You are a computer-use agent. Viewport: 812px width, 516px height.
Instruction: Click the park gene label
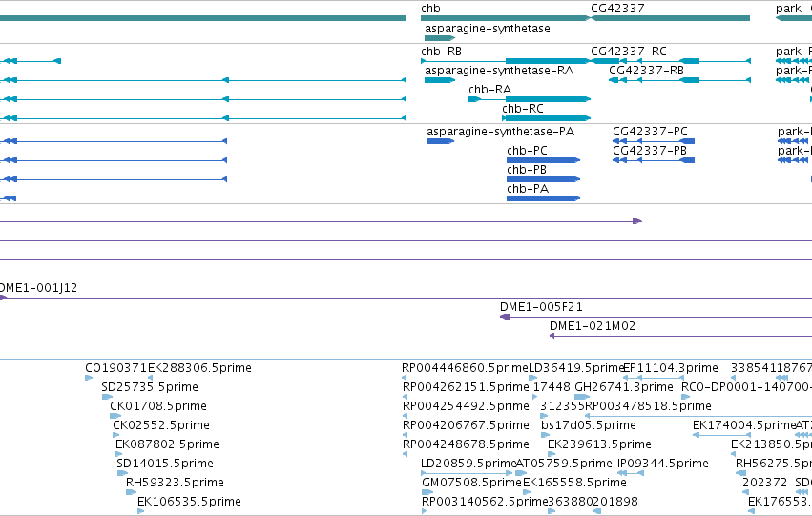(788, 9)
